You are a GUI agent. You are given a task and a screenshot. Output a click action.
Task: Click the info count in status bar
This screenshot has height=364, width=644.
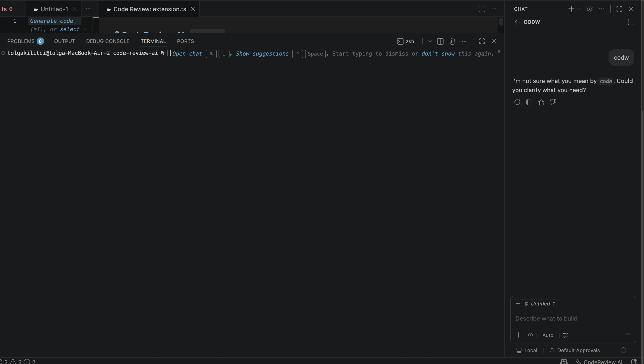tap(30, 361)
